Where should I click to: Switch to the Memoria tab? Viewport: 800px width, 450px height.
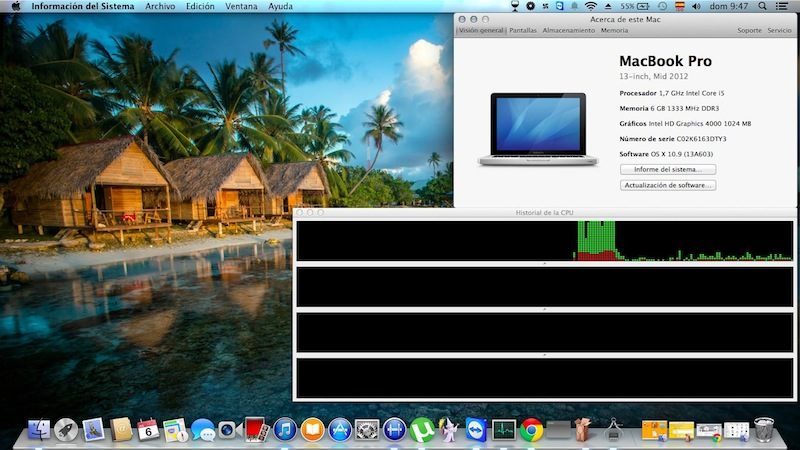(x=614, y=30)
